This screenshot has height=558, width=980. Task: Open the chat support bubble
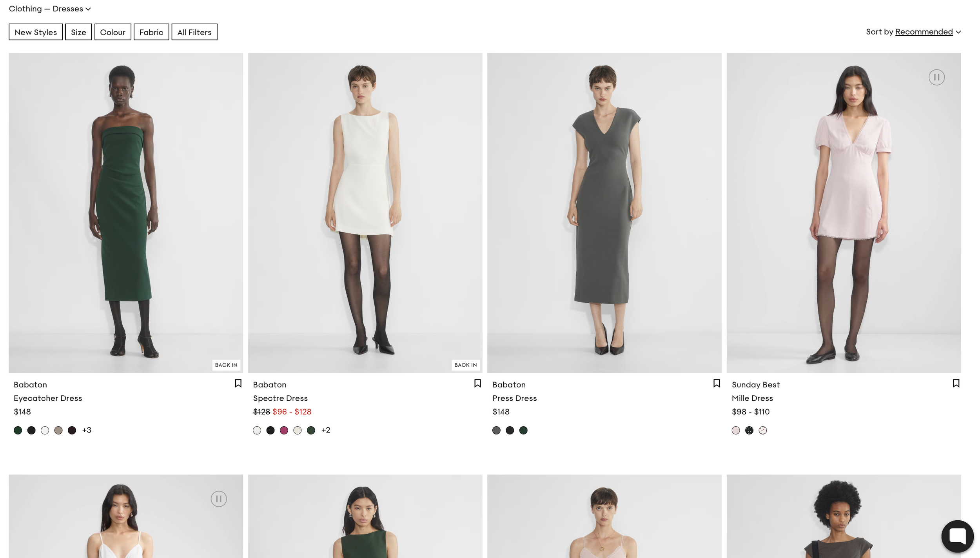pos(957,536)
